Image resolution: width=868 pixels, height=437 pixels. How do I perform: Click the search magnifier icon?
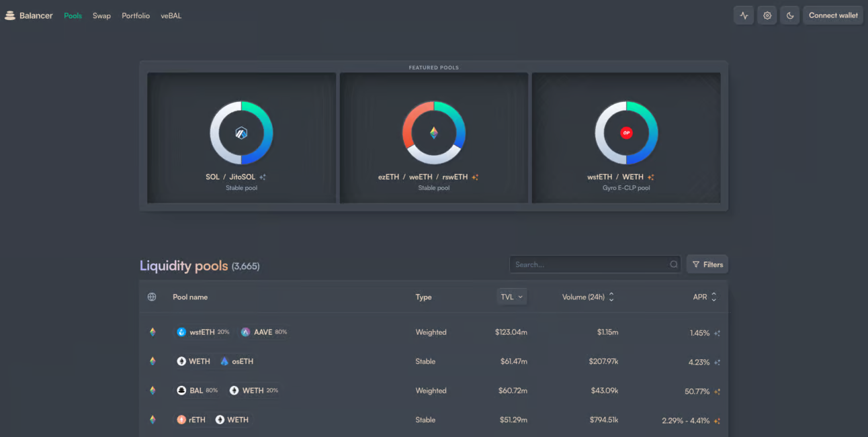coord(674,264)
